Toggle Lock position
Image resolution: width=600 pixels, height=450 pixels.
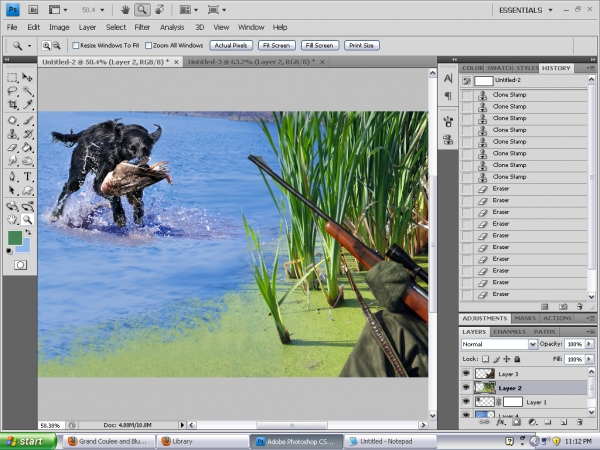(507, 359)
